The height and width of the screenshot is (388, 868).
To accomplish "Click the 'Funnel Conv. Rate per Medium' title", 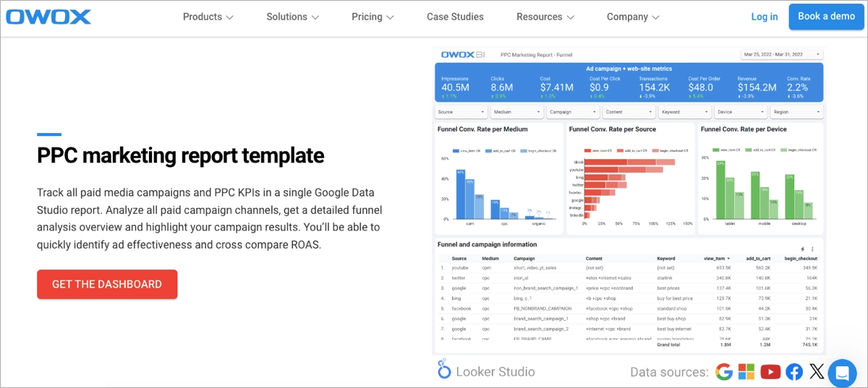I will coord(482,129).
